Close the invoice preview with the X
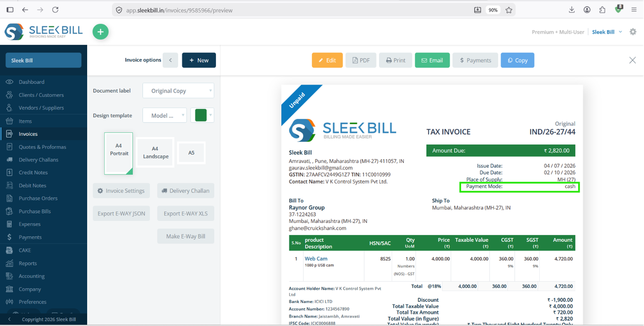 (632, 60)
